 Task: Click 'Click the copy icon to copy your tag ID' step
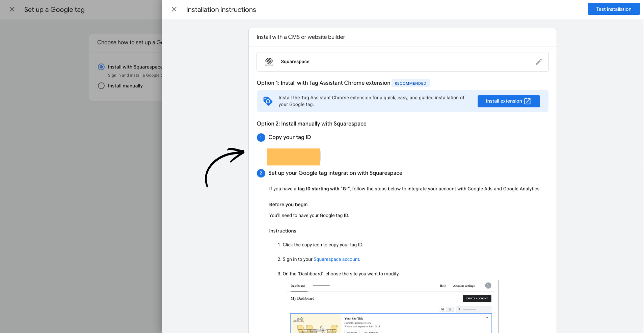(323, 245)
